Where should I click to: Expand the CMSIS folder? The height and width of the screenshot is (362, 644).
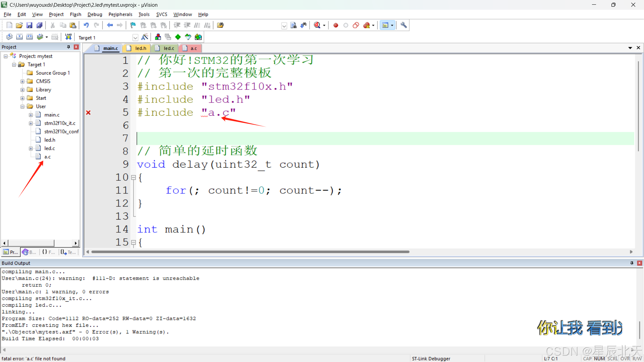coord(22,81)
